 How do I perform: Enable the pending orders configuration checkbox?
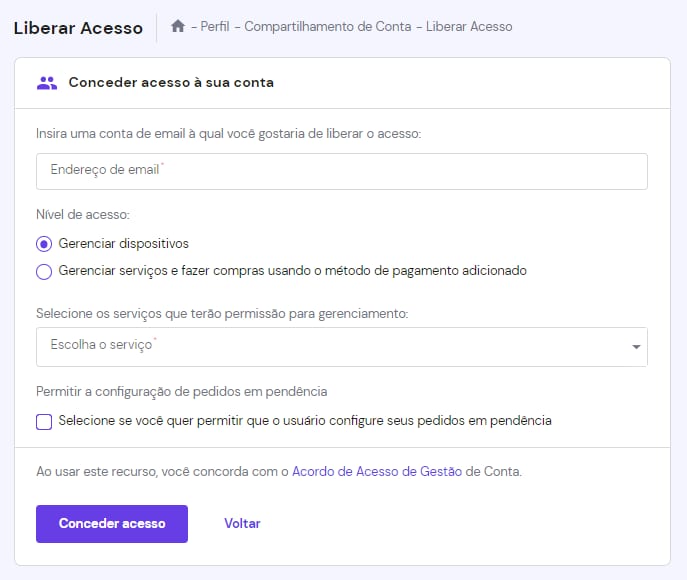[44, 421]
